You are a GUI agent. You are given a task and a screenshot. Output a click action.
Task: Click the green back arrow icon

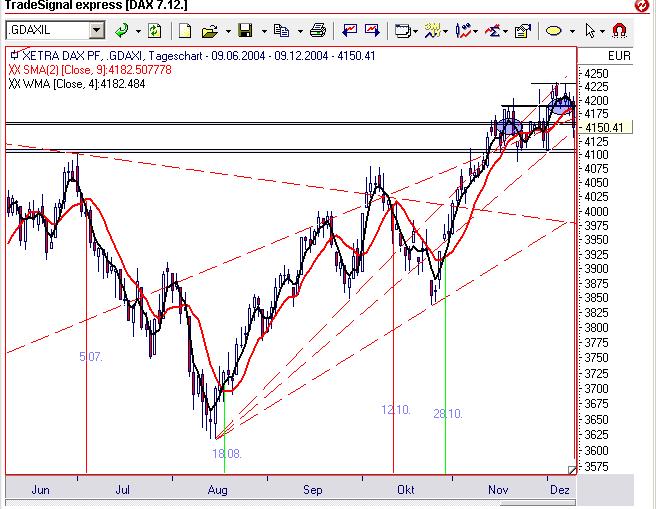[122, 31]
